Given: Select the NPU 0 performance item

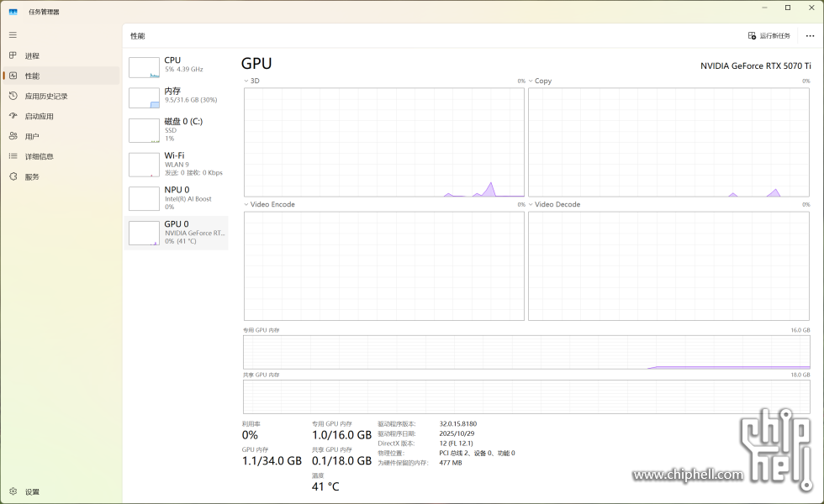Looking at the screenshot, I should pyautogui.click(x=177, y=198).
